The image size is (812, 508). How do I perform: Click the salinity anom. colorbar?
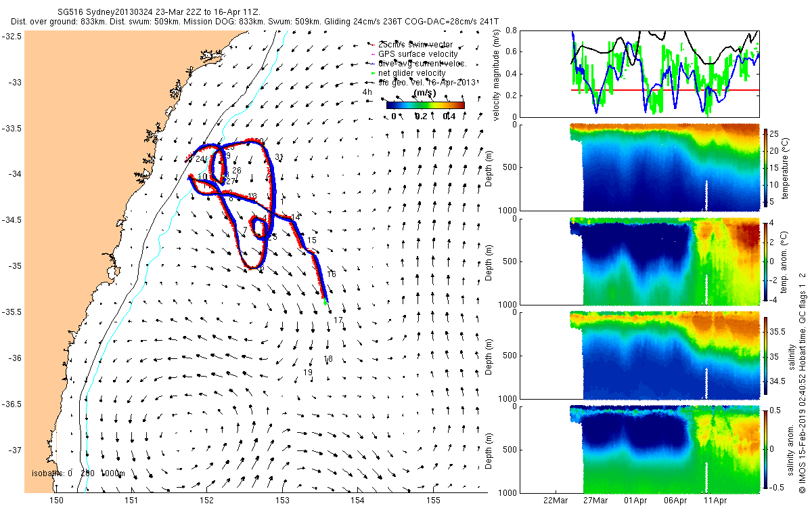pos(766,448)
